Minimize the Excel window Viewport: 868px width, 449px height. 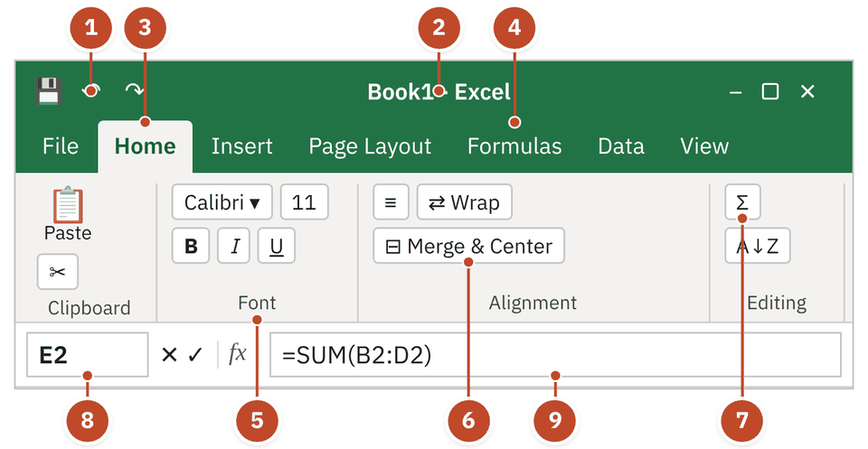[736, 92]
